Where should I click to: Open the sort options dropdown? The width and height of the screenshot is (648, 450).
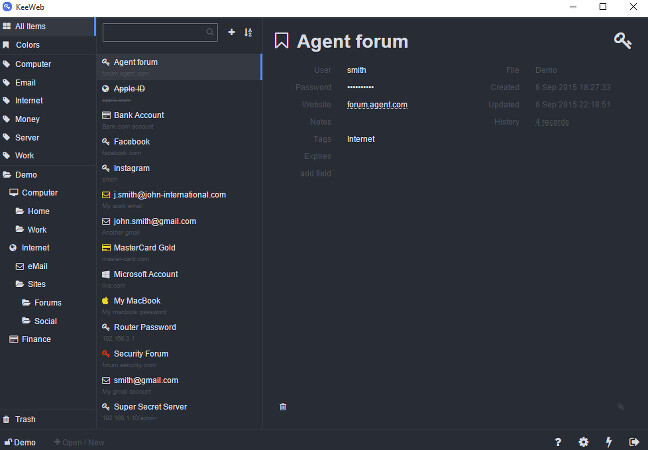pyautogui.click(x=248, y=32)
